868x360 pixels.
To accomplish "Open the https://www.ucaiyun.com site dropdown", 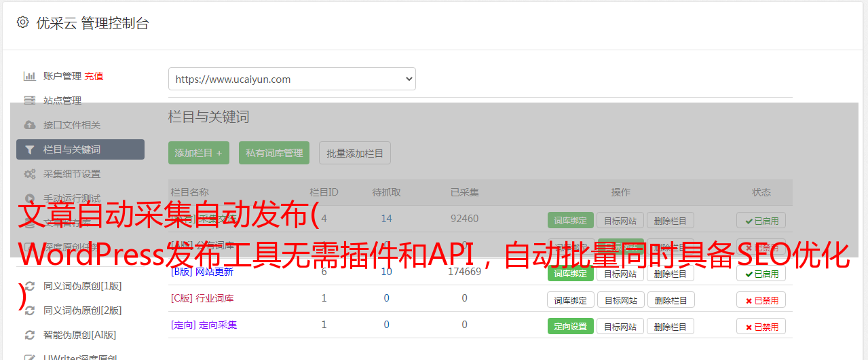I will tap(292, 79).
